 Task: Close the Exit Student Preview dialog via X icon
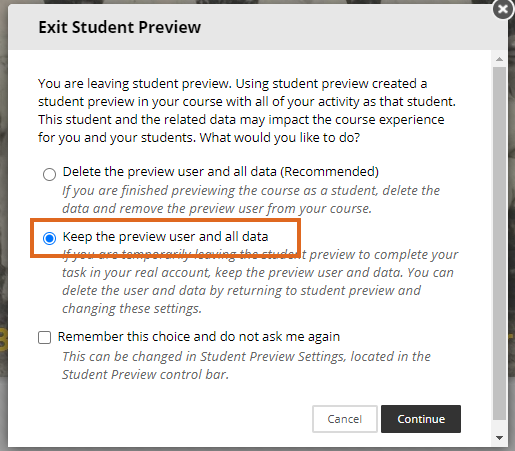pos(503,9)
